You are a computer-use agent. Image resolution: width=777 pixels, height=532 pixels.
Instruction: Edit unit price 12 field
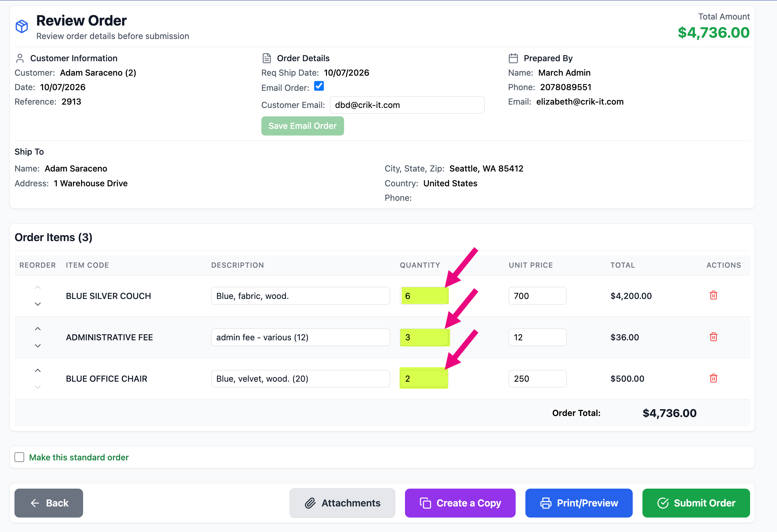point(537,337)
